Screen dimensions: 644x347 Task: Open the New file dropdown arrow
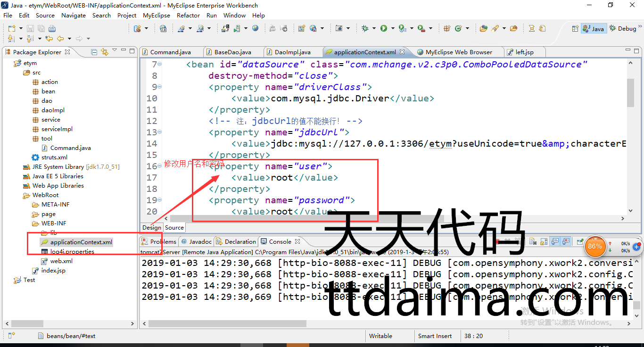tap(20, 29)
